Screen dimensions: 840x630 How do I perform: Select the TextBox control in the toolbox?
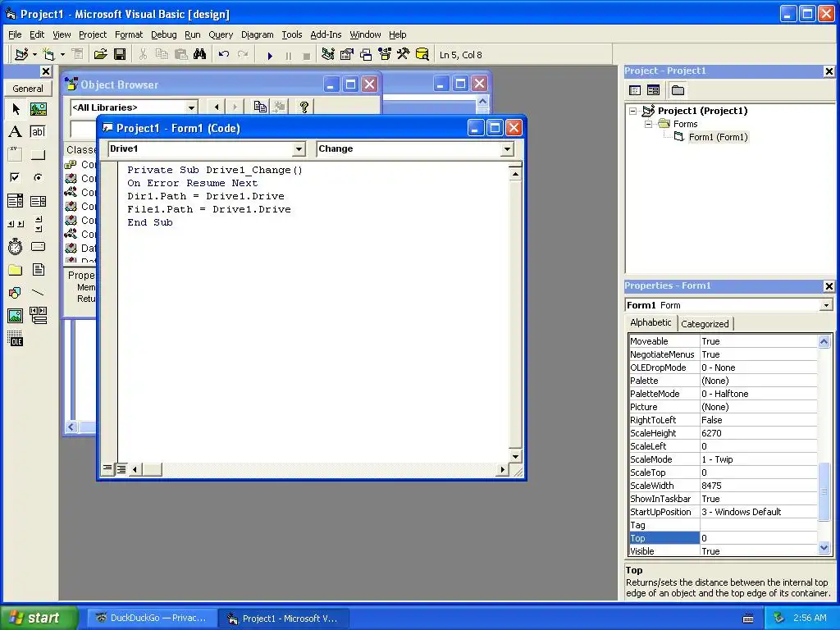point(38,132)
